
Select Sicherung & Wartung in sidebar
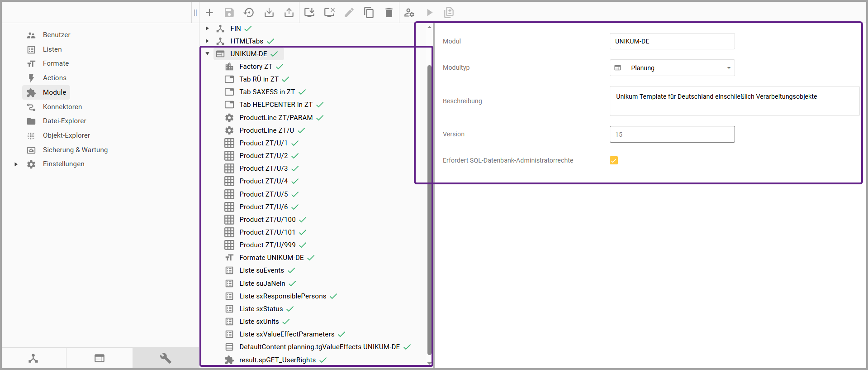(75, 150)
